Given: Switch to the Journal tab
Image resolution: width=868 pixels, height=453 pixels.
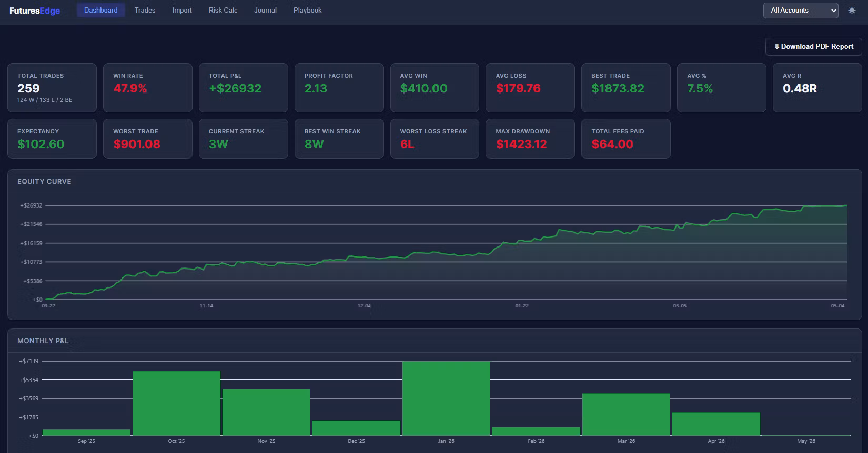Looking at the screenshot, I should coord(265,11).
